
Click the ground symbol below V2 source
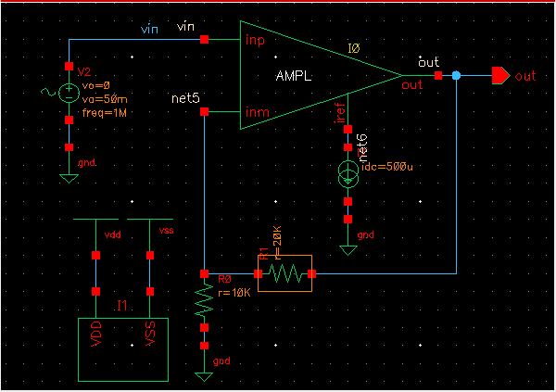pos(69,177)
